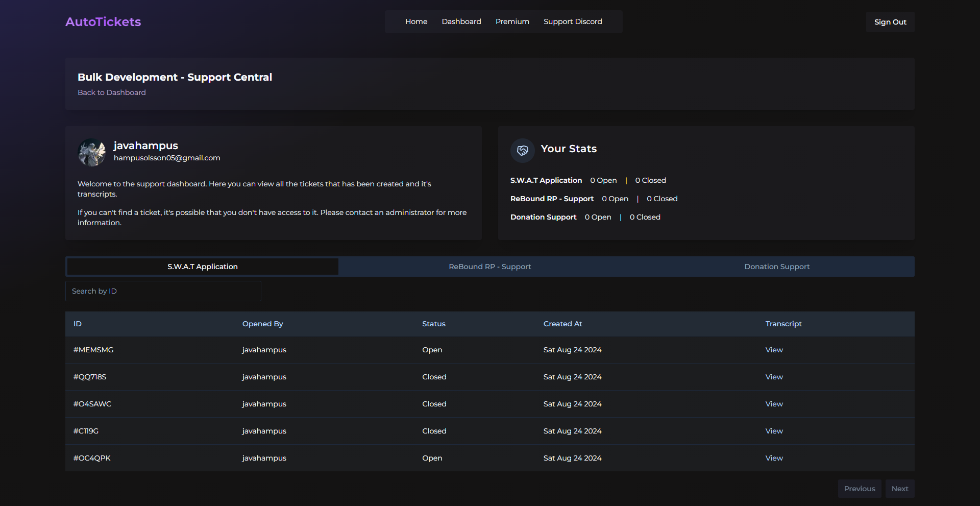
Task: Open the Premium page
Action: pyautogui.click(x=512, y=21)
